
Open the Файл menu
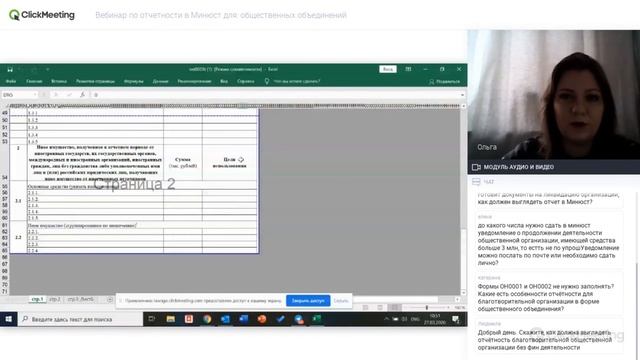pyautogui.click(x=11, y=81)
